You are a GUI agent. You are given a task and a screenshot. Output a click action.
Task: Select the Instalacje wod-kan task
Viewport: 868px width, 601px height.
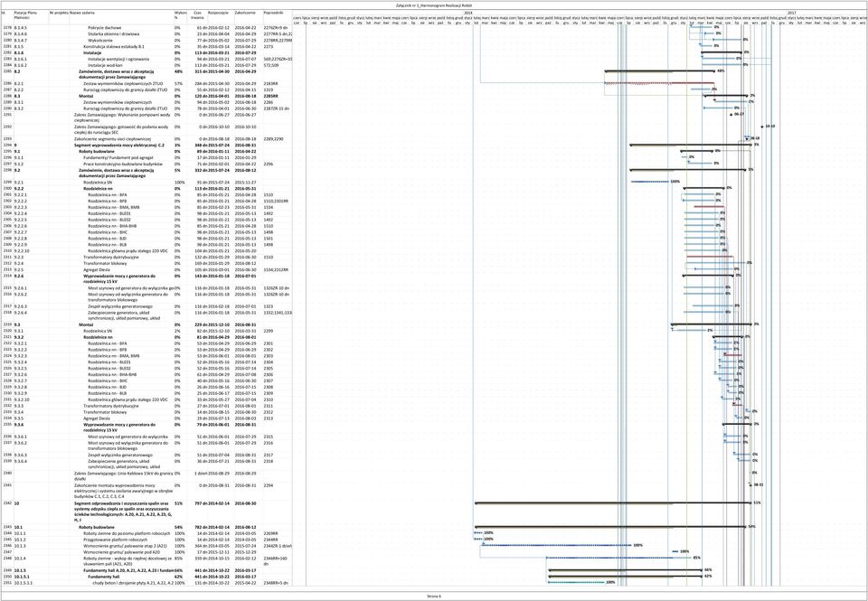105,65
